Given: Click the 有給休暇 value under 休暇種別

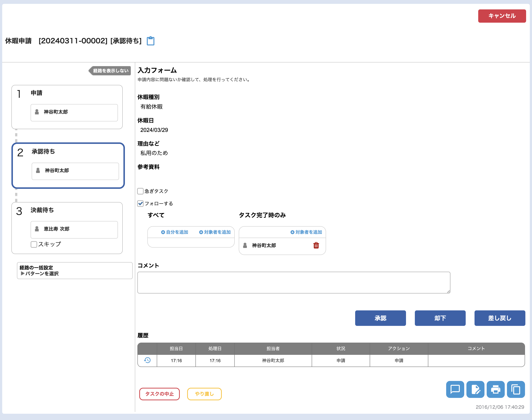Looking at the screenshot, I should (151, 107).
